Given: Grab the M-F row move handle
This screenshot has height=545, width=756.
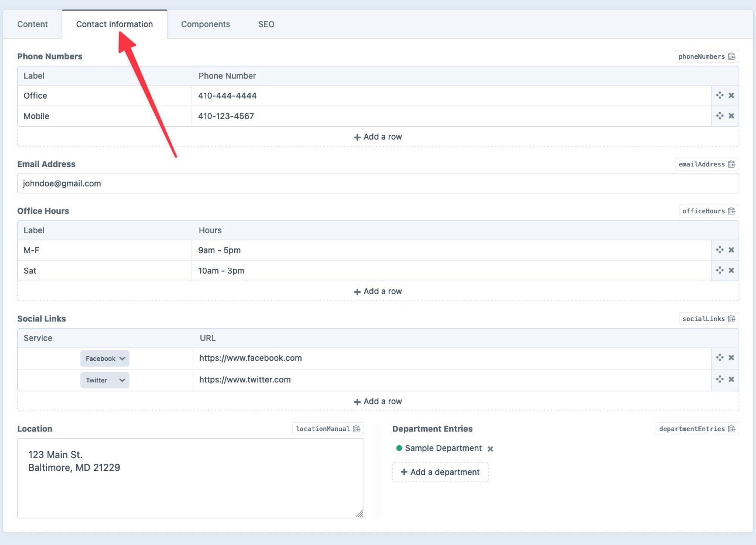Looking at the screenshot, I should [x=720, y=250].
